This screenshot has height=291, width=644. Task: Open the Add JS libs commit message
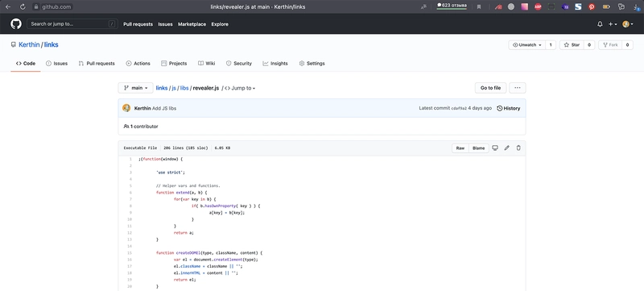(164, 109)
